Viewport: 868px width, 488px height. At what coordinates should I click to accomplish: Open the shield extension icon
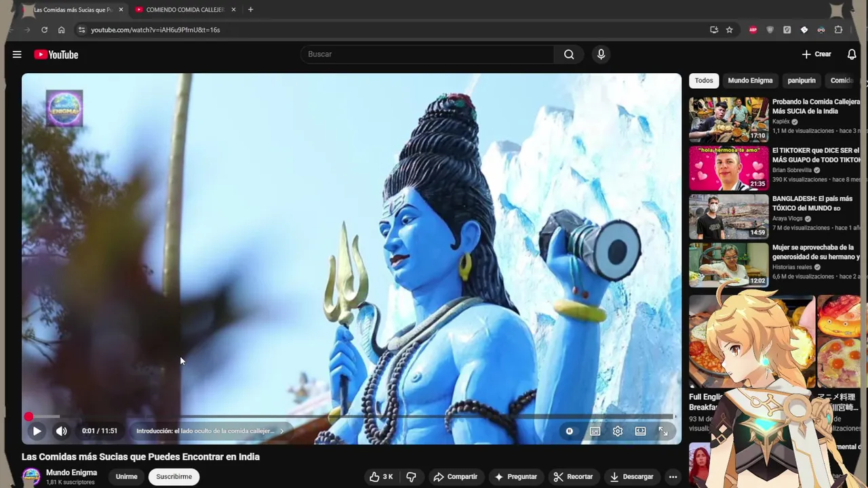pyautogui.click(x=770, y=30)
